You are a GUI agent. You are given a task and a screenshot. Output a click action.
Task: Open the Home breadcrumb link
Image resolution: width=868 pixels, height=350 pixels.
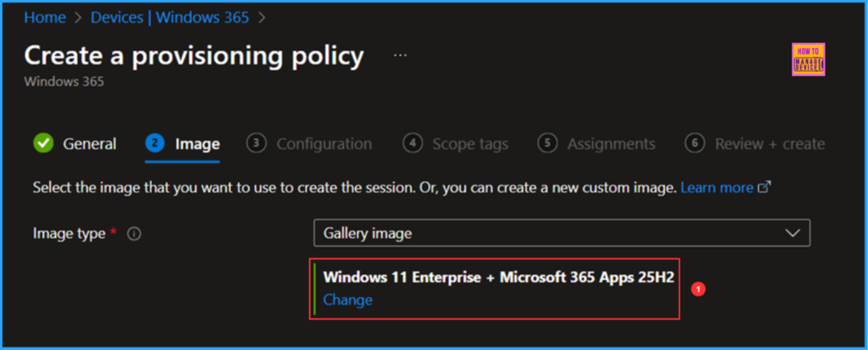[x=45, y=17]
